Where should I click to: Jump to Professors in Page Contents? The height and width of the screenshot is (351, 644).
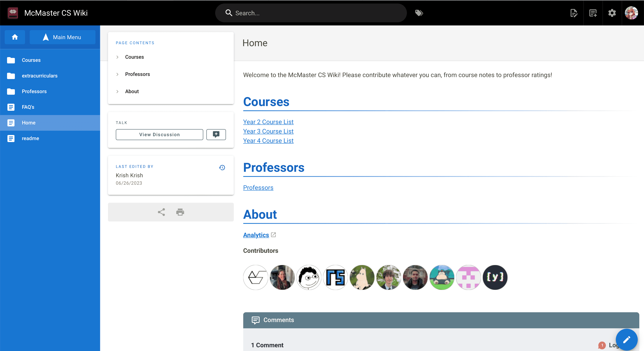point(138,74)
